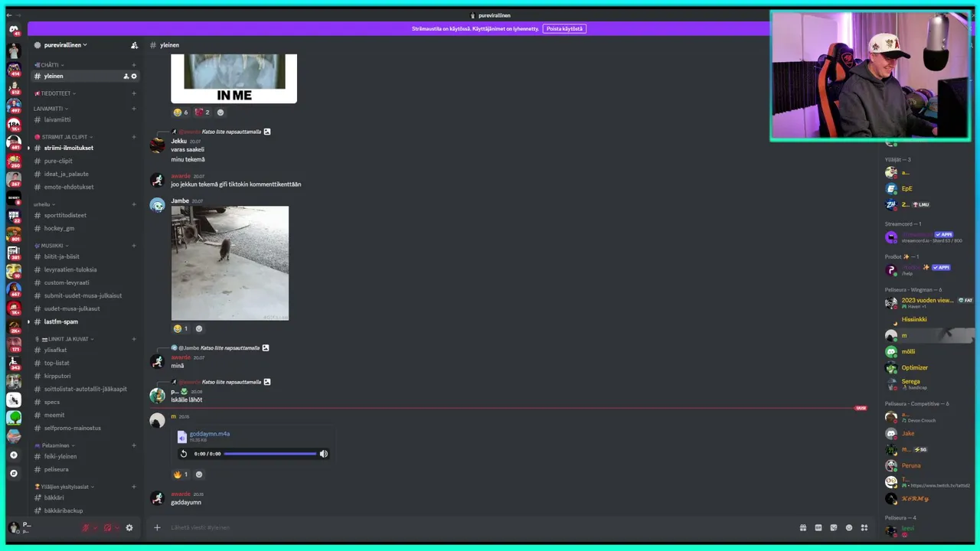Add reaction to the goddaymn.m4a message
This screenshot has width=980, height=551.
click(x=199, y=474)
